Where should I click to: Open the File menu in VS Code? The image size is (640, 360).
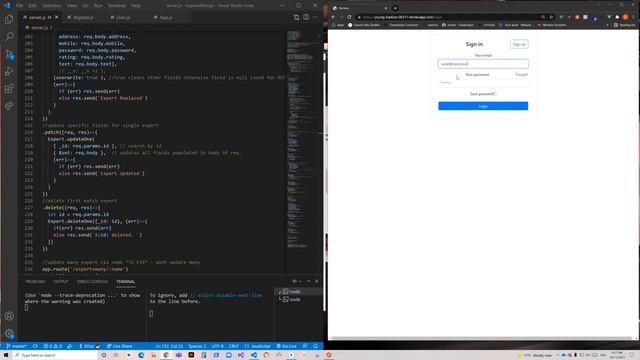click(19, 6)
